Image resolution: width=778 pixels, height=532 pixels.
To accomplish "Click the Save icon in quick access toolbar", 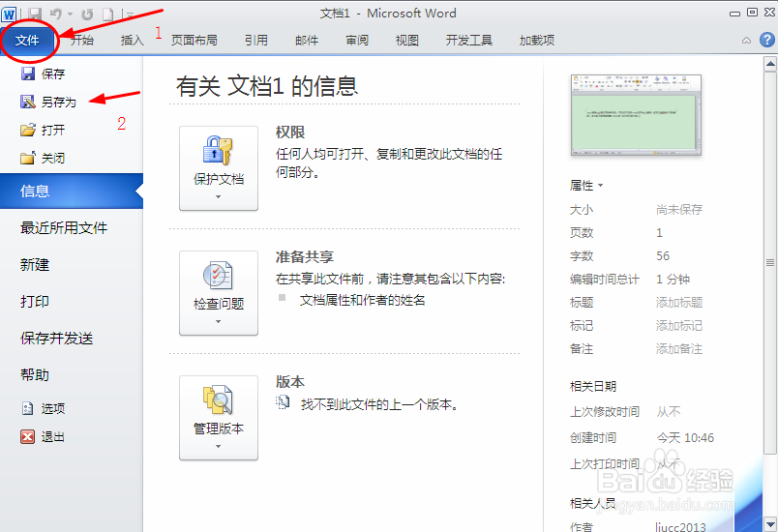I will coord(34,14).
